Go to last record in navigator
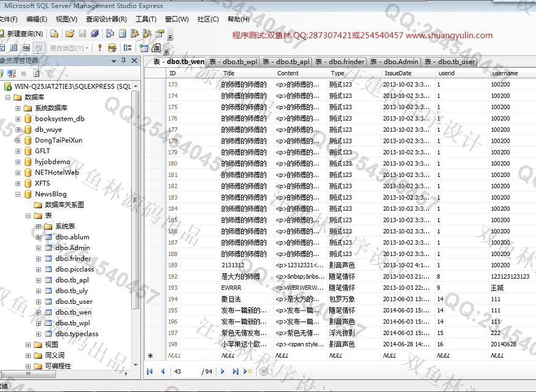The height and width of the screenshot is (392, 536). (x=235, y=371)
